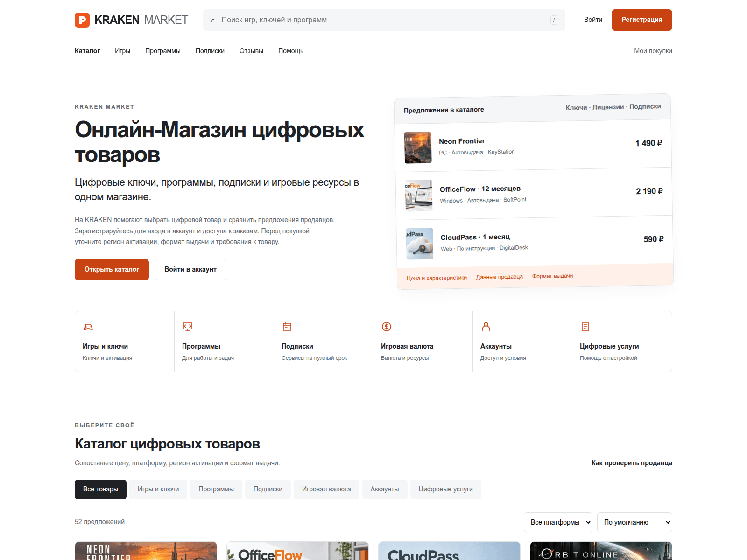The image size is (747, 560).
Task: Click the Регистрация button
Action: 642,20
